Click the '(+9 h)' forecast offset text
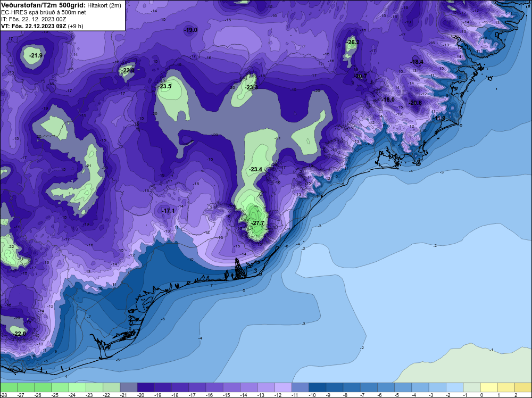The image size is (532, 398). tap(76, 26)
